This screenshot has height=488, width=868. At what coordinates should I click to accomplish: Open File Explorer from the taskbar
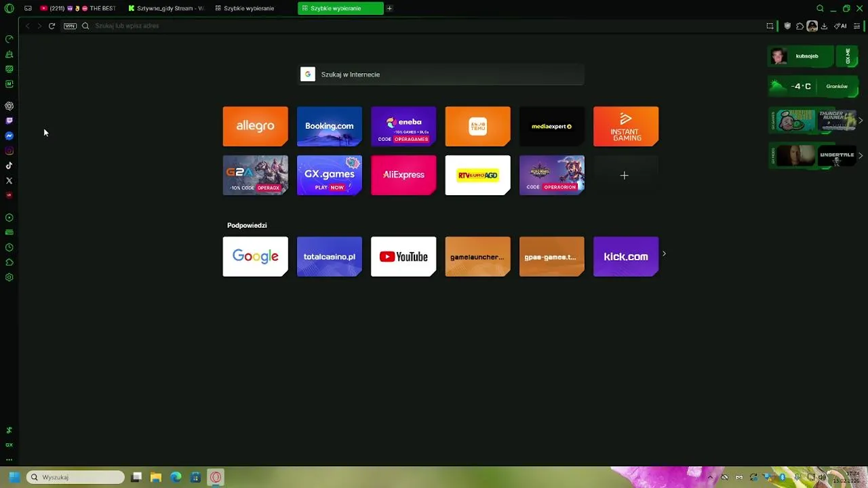click(155, 477)
